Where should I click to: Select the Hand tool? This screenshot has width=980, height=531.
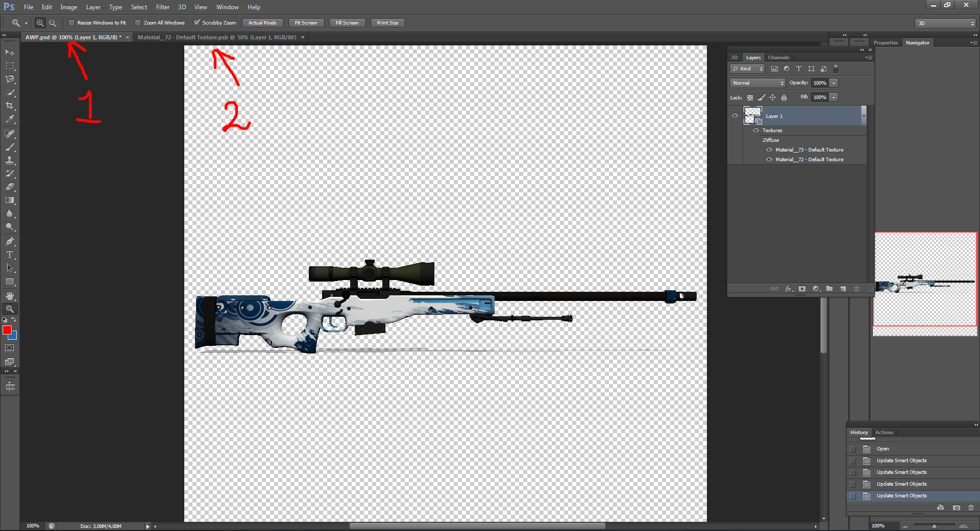[x=10, y=296]
